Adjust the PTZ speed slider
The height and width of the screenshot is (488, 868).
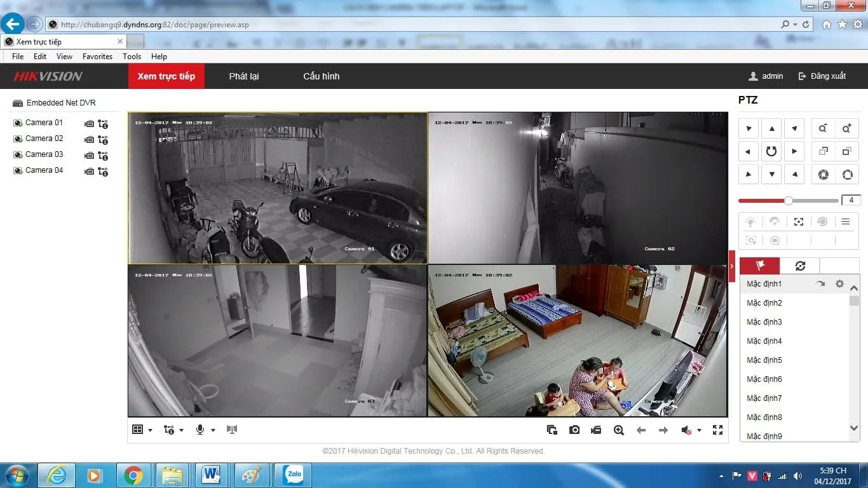click(x=788, y=200)
